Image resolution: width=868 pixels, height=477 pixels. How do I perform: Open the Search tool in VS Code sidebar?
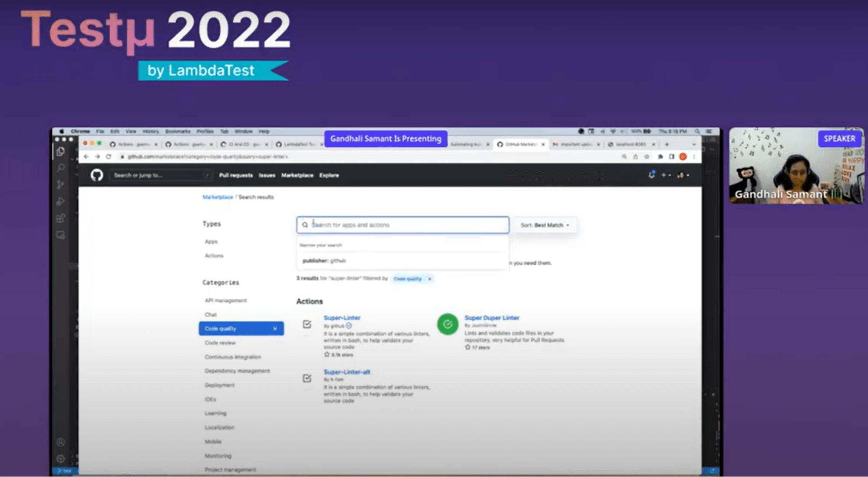click(61, 168)
